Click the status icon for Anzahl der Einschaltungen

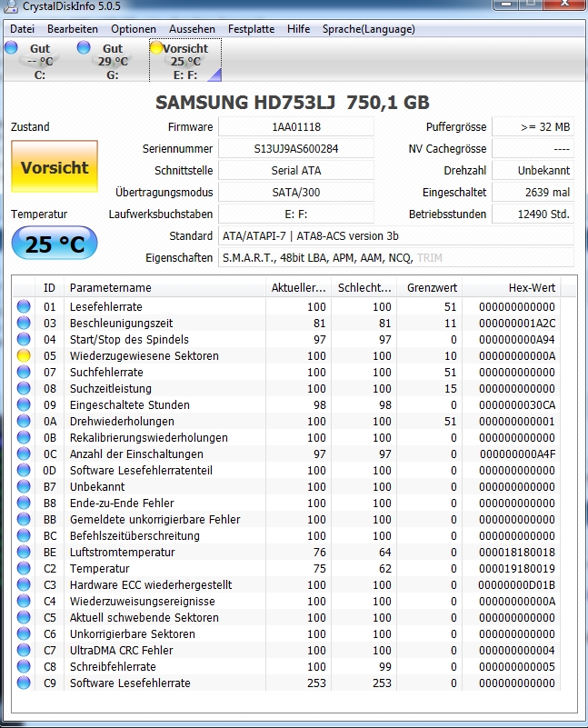(x=24, y=454)
